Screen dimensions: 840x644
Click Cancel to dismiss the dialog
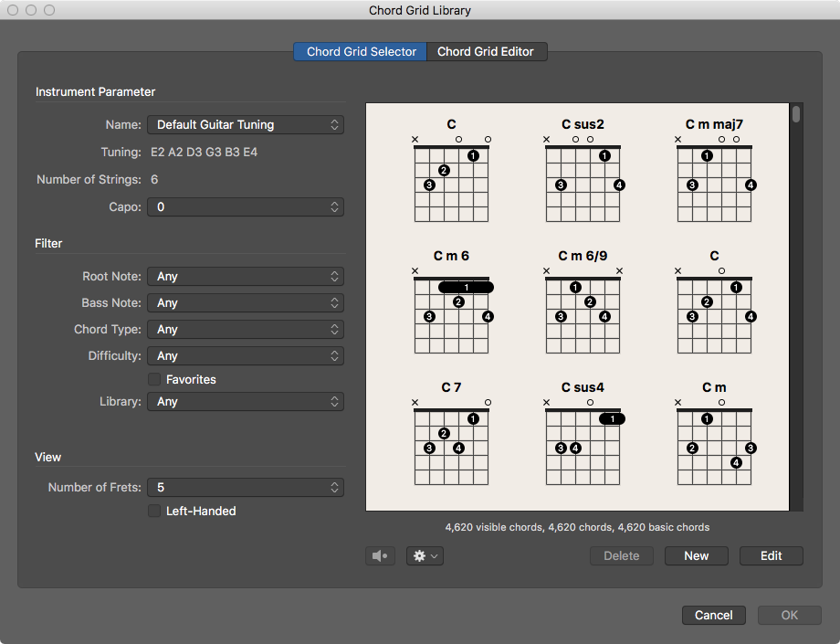713,615
